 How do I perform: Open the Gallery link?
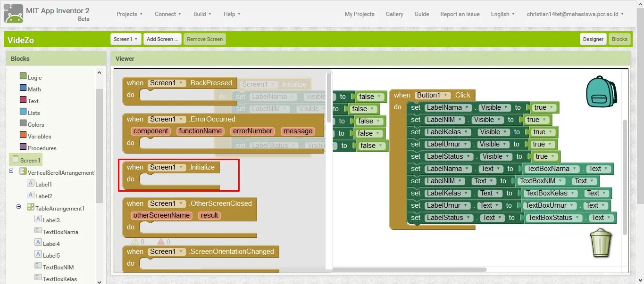pos(394,14)
